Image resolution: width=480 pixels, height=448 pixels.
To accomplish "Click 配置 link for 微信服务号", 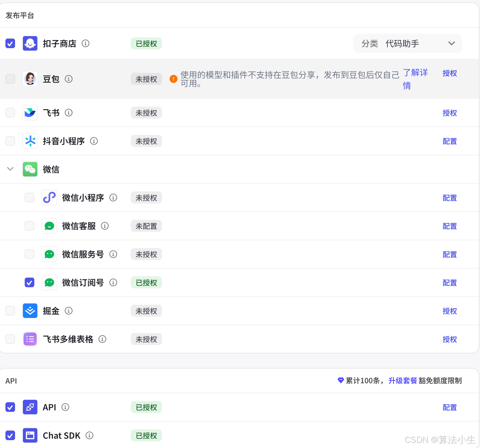I will [x=450, y=254].
